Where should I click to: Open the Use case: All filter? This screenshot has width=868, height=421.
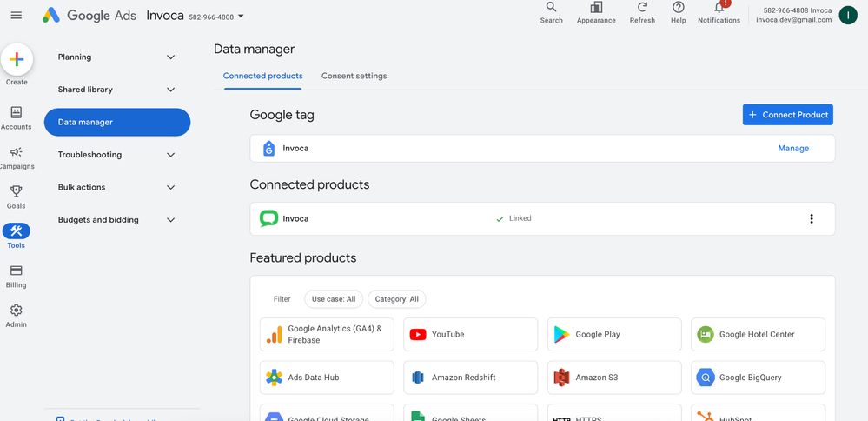pyautogui.click(x=334, y=299)
